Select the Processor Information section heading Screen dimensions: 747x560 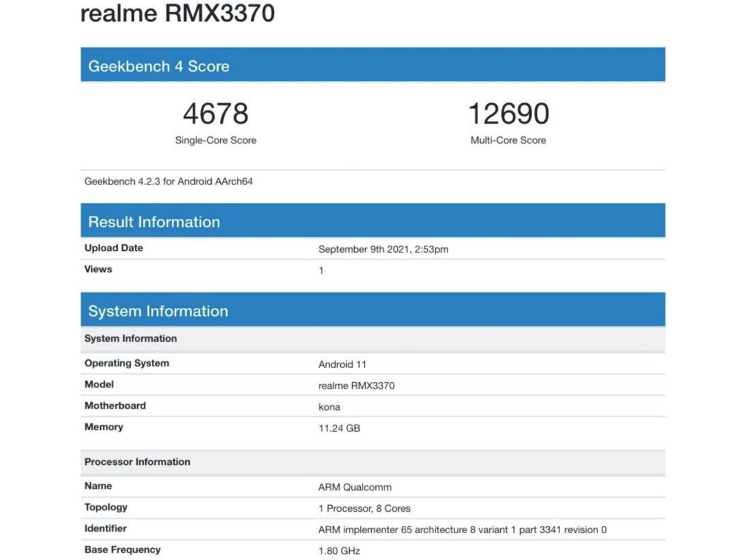click(137, 461)
